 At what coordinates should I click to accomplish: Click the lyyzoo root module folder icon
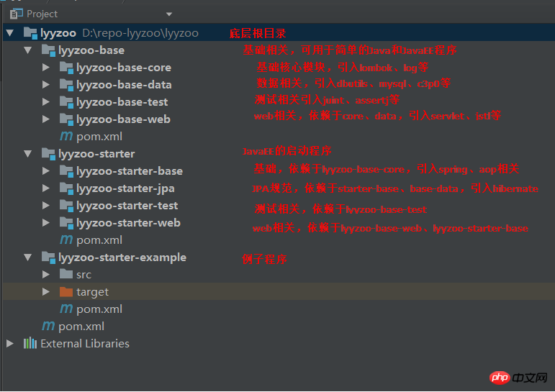[30, 33]
